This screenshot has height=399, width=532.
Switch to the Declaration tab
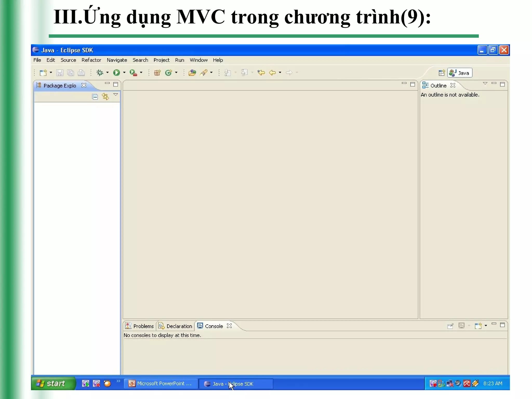point(175,326)
